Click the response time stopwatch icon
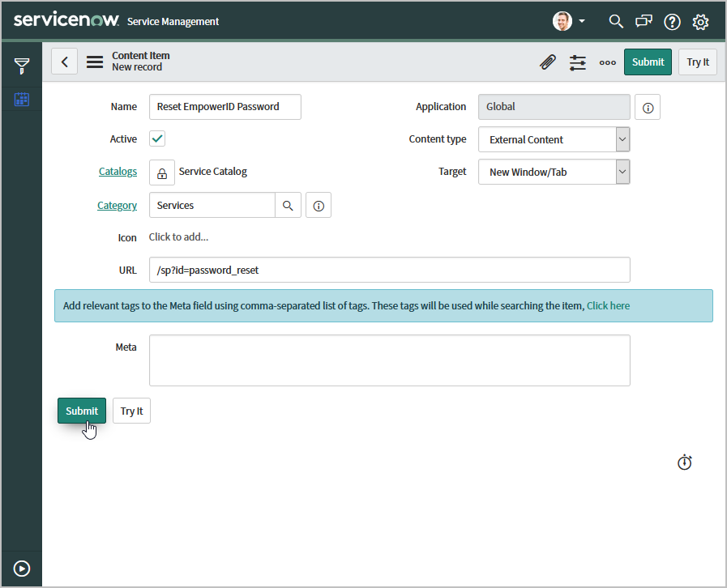The image size is (727, 588). pyautogui.click(x=685, y=462)
